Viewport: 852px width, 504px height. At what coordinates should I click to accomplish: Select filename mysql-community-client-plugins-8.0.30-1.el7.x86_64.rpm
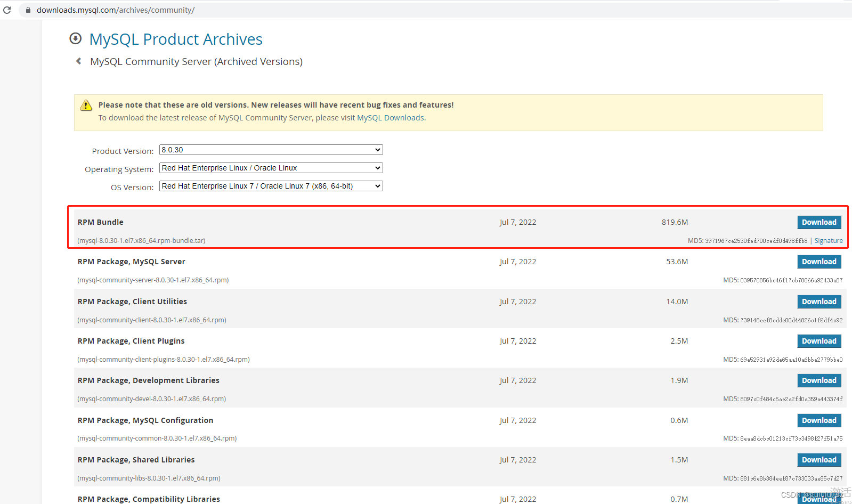point(164,360)
